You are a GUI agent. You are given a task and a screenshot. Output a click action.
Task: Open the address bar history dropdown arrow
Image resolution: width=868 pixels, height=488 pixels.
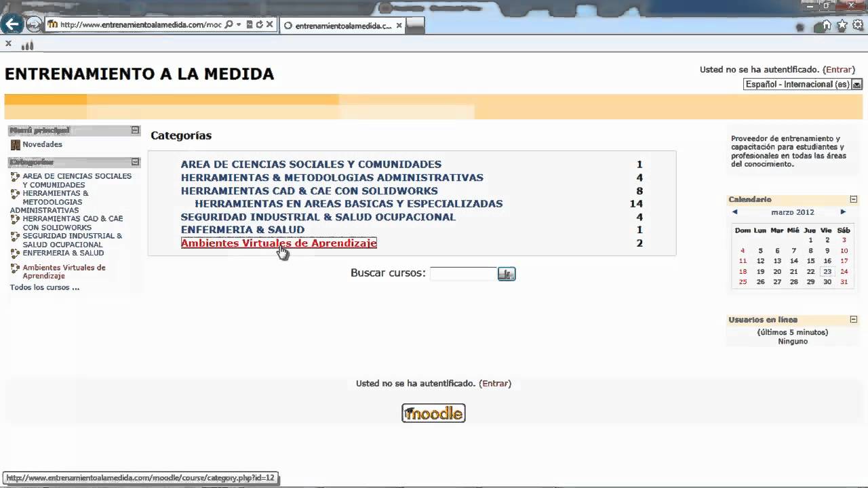pos(239,24)
